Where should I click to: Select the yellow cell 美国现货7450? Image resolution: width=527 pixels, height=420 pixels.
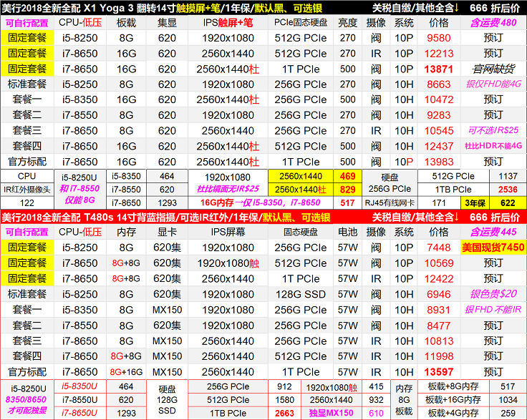click(x=493, y=248)
